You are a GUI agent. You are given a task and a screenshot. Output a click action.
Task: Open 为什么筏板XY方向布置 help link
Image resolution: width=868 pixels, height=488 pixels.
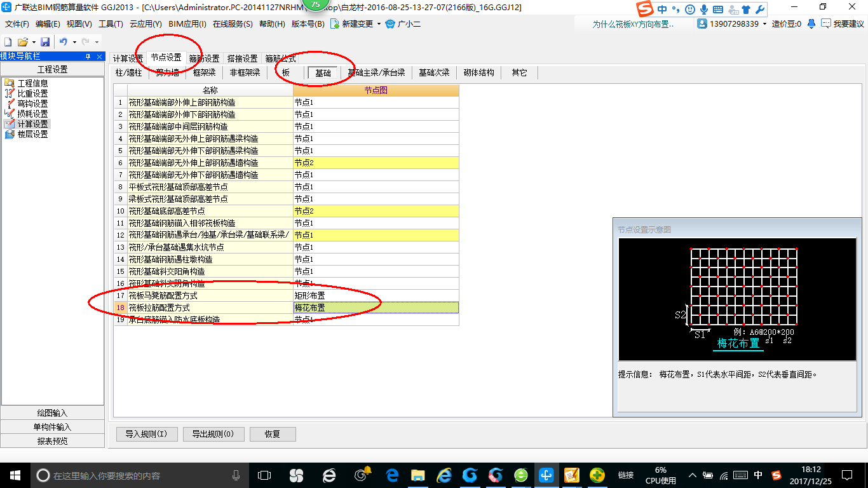point(633,24)
